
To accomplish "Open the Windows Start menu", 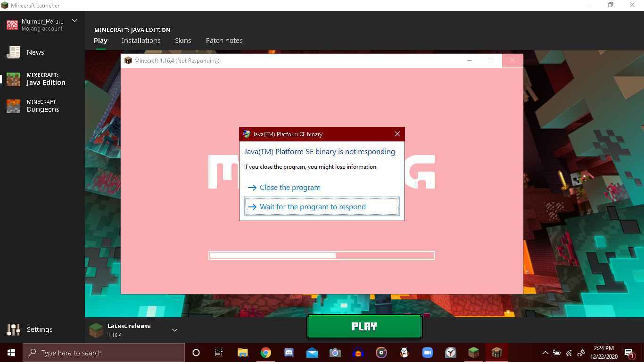I will [x=11, y=353].
